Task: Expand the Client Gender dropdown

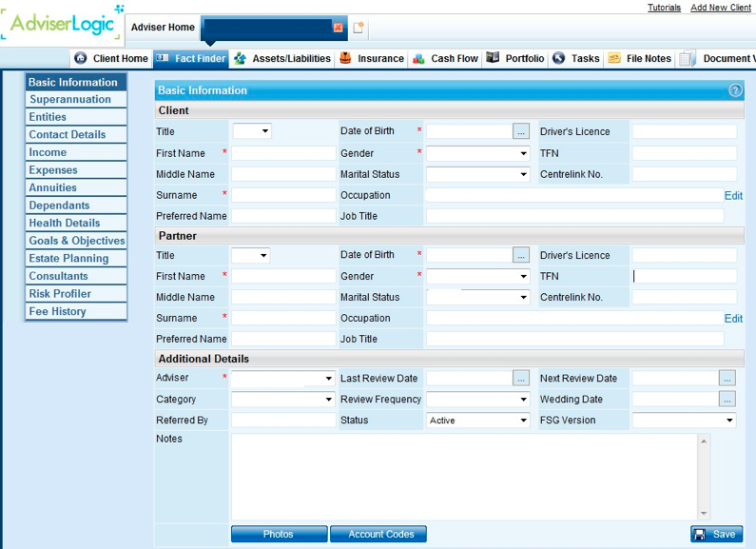Action: tap(477, 153)
